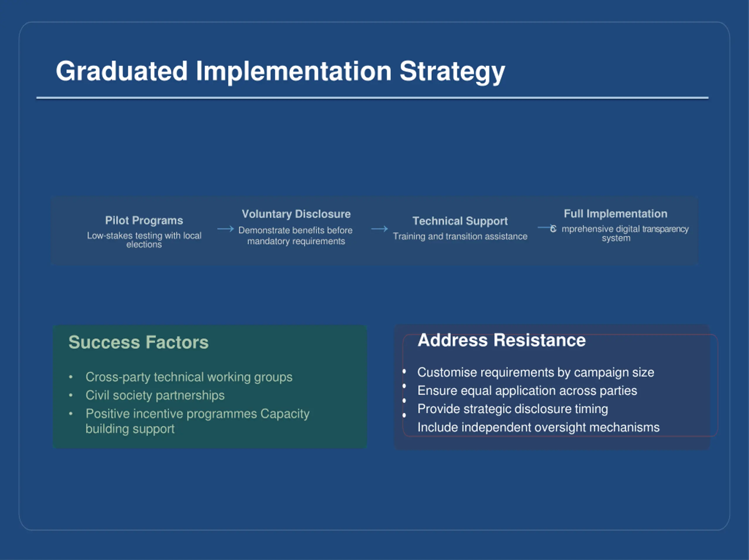Select 'Customise requirements by campaign size' bullet
749x560 pixels.
536,372
